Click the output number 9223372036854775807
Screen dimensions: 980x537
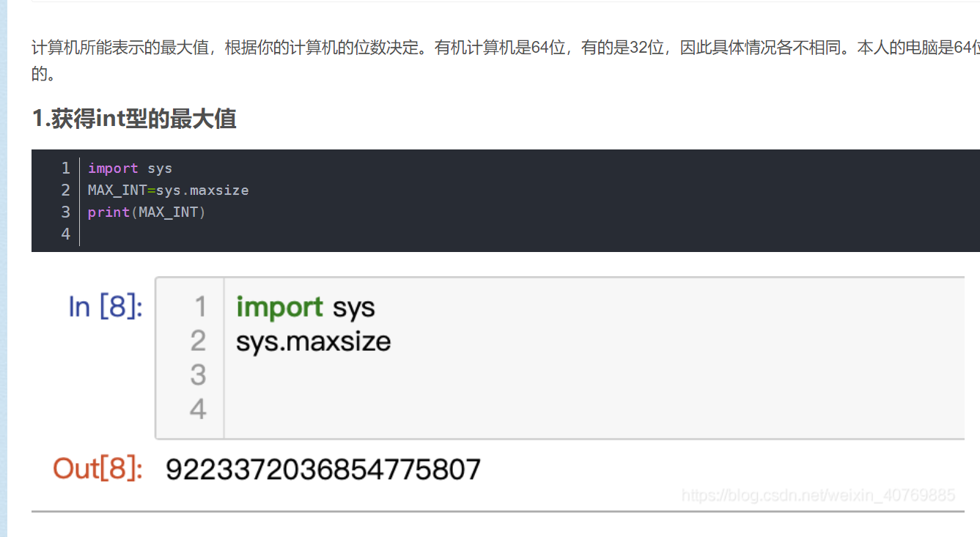point(323,470)
